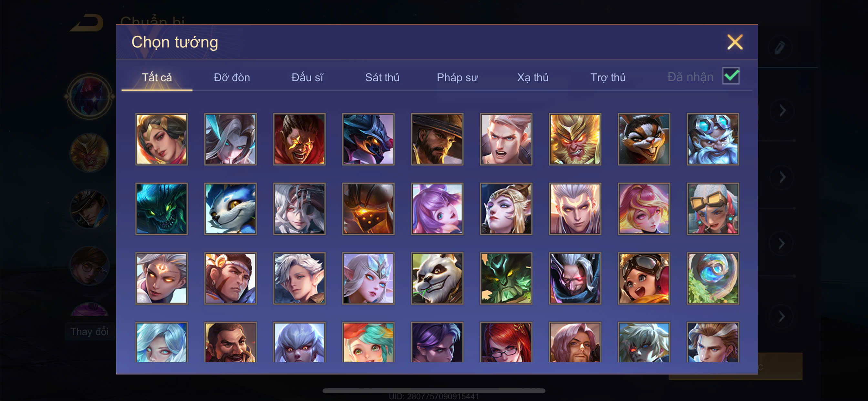Filter heroes by Xạ thủ

click(x=533, y=77)
